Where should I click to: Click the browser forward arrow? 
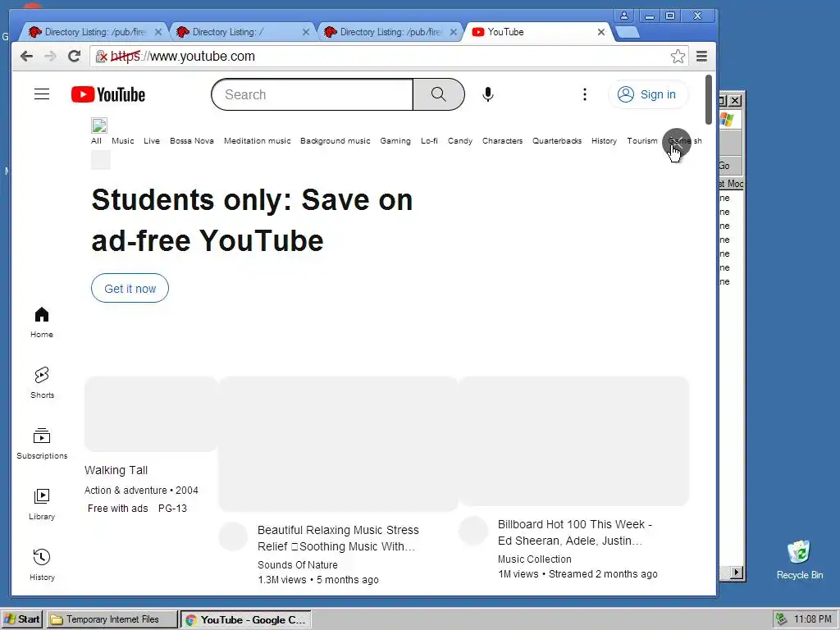[50, 57]
